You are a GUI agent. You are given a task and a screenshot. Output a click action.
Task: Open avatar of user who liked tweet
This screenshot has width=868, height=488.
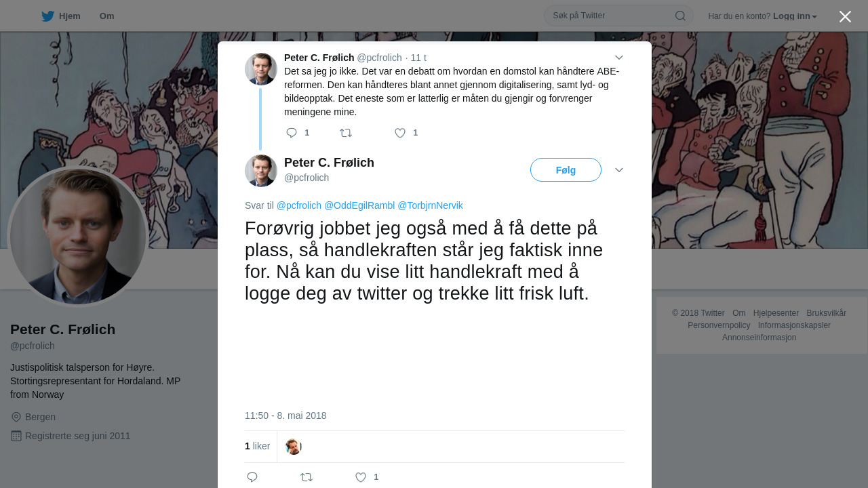point(293,447)
